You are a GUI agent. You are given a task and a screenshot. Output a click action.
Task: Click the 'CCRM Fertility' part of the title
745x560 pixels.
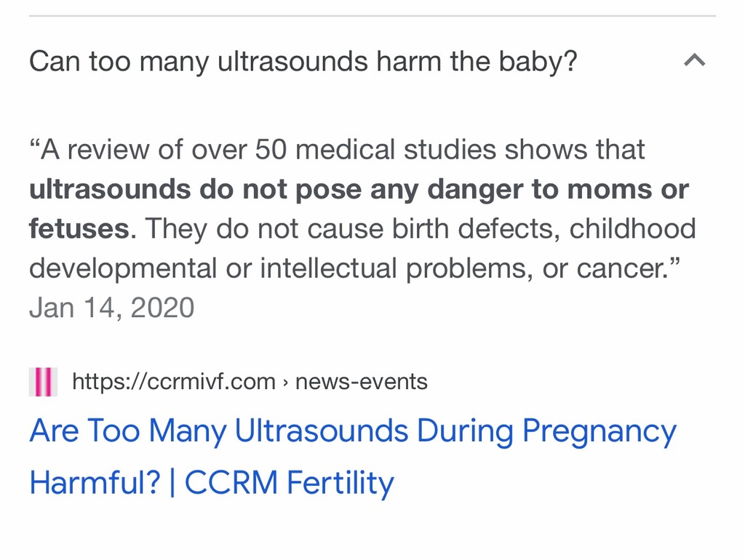(x=290, y=483)
